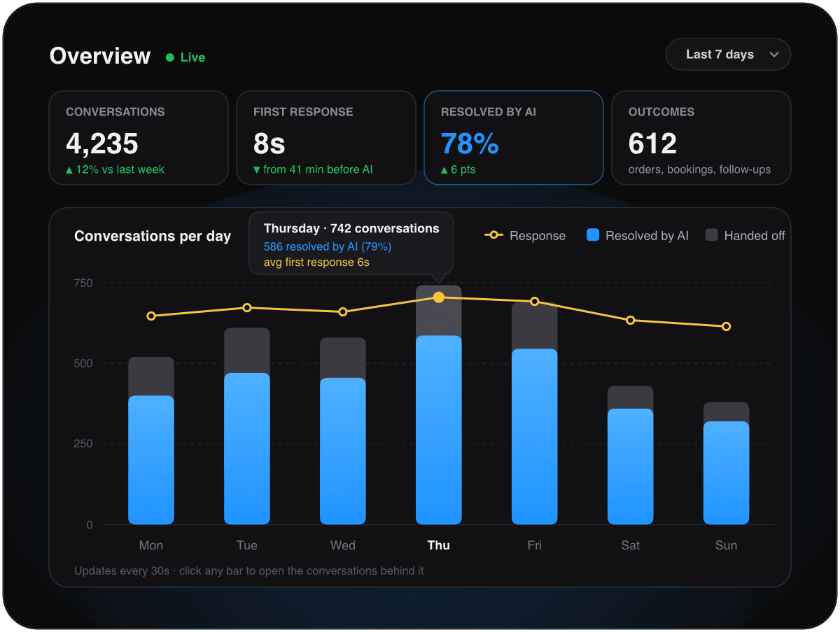Click the yellow Response legend marker
Image resolution: width=840 pixels, height=632 pixels.
point(493,235)
